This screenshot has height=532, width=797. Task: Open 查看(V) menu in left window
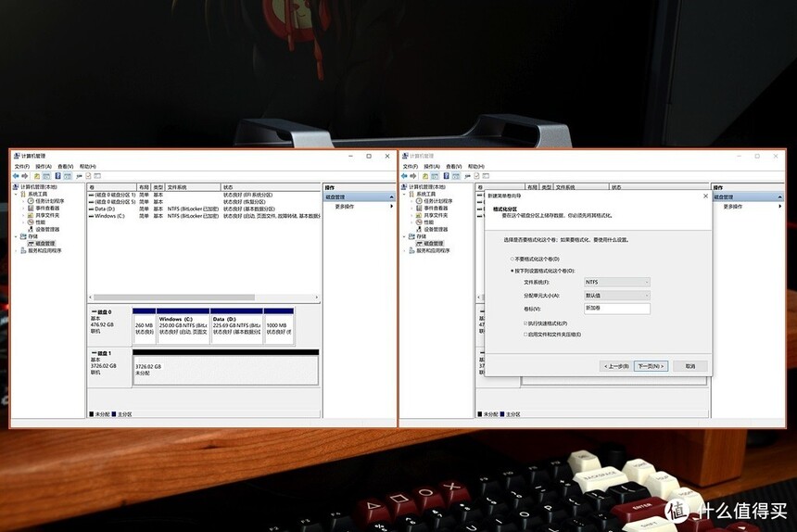coord(66,167)
